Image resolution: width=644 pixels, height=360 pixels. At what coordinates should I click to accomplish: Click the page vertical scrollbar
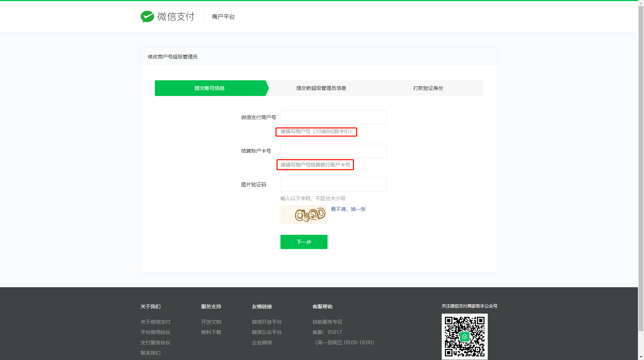coord(641,168)
